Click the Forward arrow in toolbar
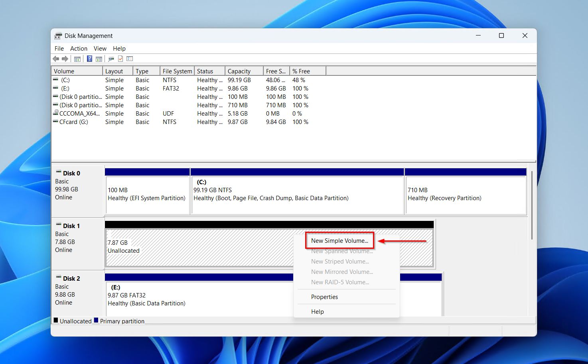This screenshot has width=588, height=364. [x=65, y=59]
